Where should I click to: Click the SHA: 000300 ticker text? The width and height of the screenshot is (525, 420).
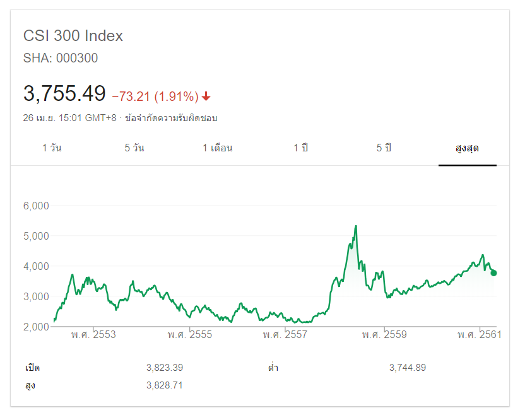(x=61, y=59)
